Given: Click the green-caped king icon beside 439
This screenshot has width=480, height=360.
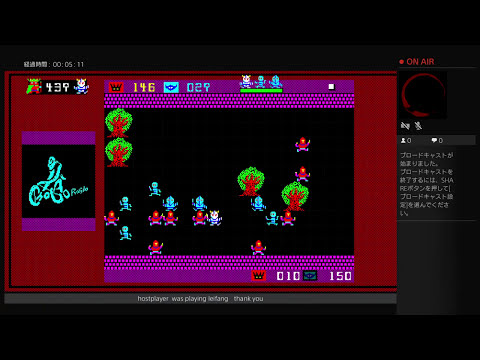Looking at the screenshot, I should point(34,86).
